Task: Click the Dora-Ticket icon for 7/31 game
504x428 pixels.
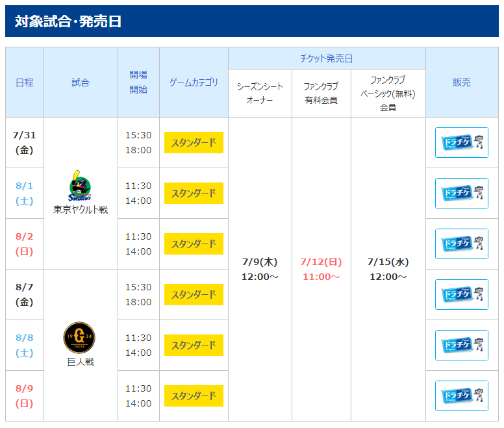Action: click(462, 142)
